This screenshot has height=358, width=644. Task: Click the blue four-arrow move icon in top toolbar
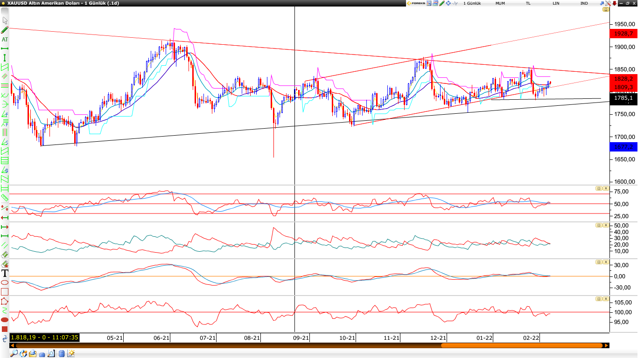coord(448,3)
